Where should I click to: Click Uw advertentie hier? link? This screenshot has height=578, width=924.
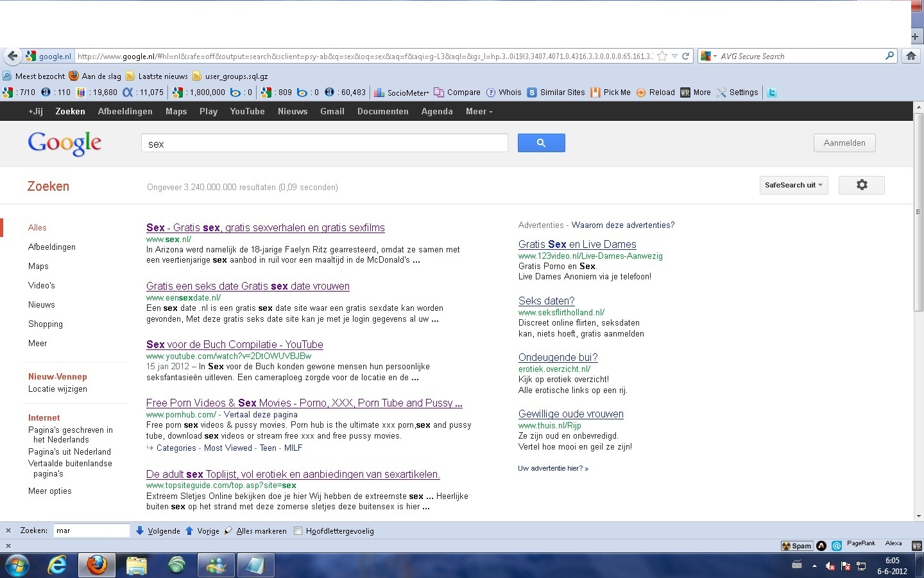[553, 468]
